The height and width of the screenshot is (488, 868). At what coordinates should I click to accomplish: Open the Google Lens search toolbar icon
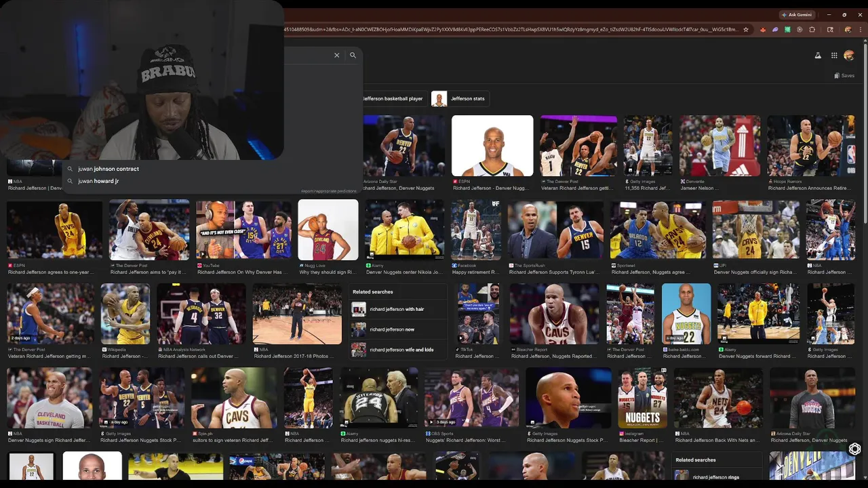(830, 30)
